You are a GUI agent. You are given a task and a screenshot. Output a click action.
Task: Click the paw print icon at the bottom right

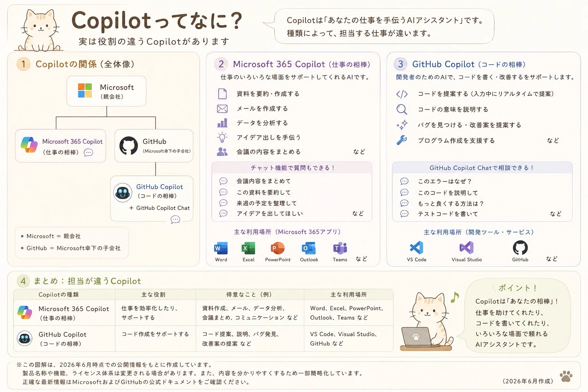(x=566, y=377)
